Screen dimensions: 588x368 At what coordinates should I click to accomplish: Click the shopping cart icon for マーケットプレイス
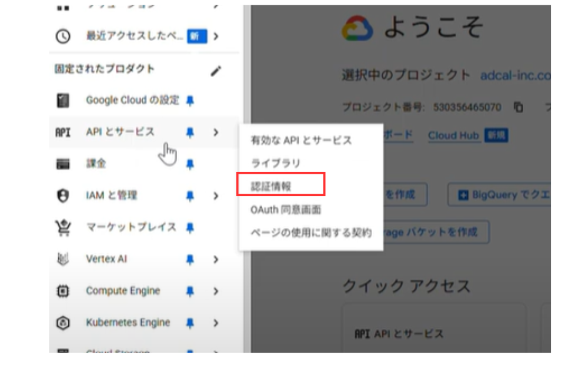pos(63,227)
